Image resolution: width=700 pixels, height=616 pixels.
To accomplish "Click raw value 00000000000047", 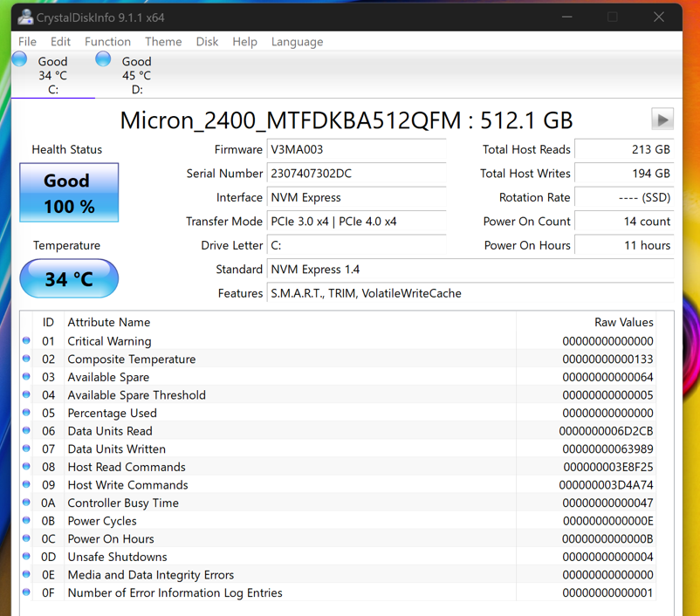I will (607, 503).
